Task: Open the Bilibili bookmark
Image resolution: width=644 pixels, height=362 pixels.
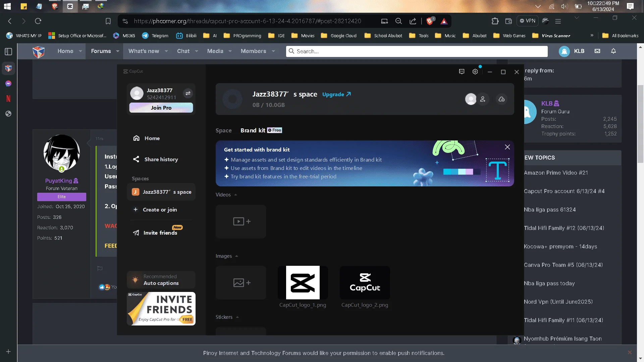Action: 186,36
